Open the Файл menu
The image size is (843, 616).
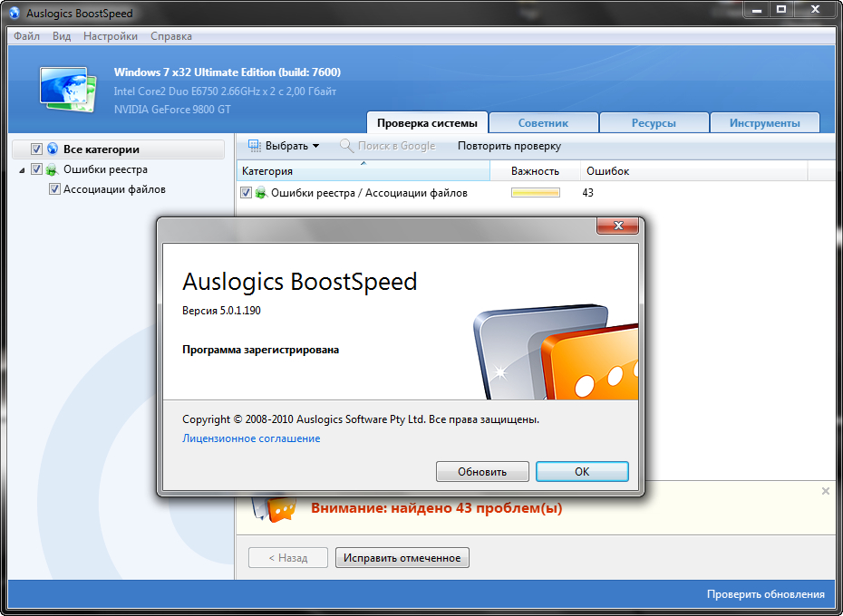tap(27, 36)
